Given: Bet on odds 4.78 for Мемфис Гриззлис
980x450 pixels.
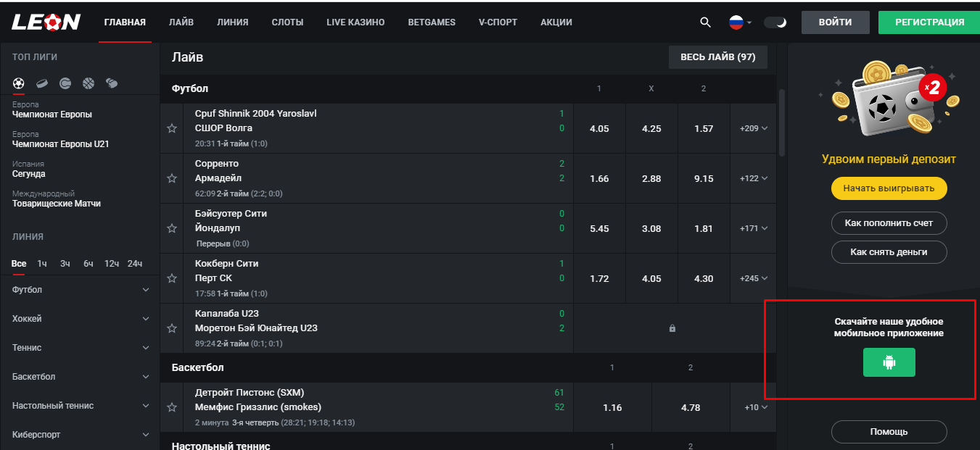Looking at the screenshot, I should click(691, 407).
